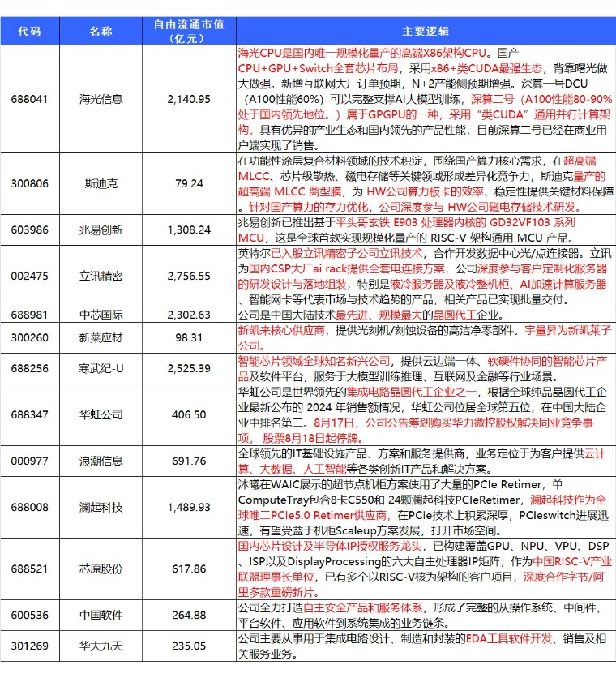Select stock code 600536

coord(30,615)
